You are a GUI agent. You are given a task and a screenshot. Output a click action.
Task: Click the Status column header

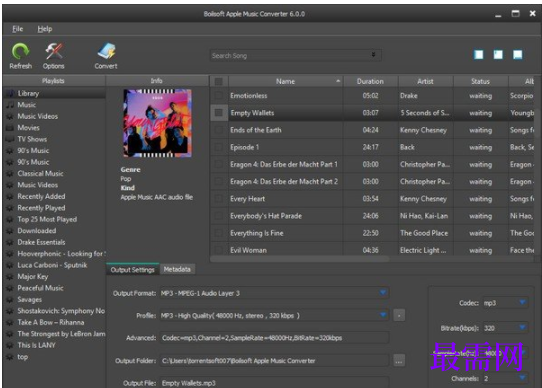[x=480, y=81]
